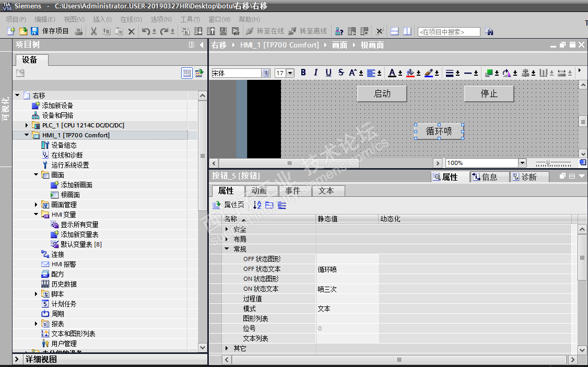Select the 停止 button on the screen
588x367 pixels.
click(489, 94)
